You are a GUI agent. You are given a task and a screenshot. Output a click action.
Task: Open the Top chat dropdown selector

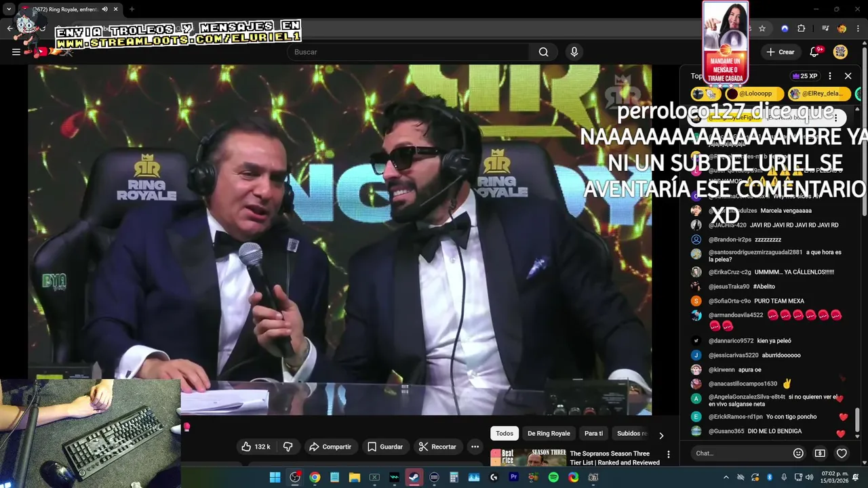click(x=698, y=76)
